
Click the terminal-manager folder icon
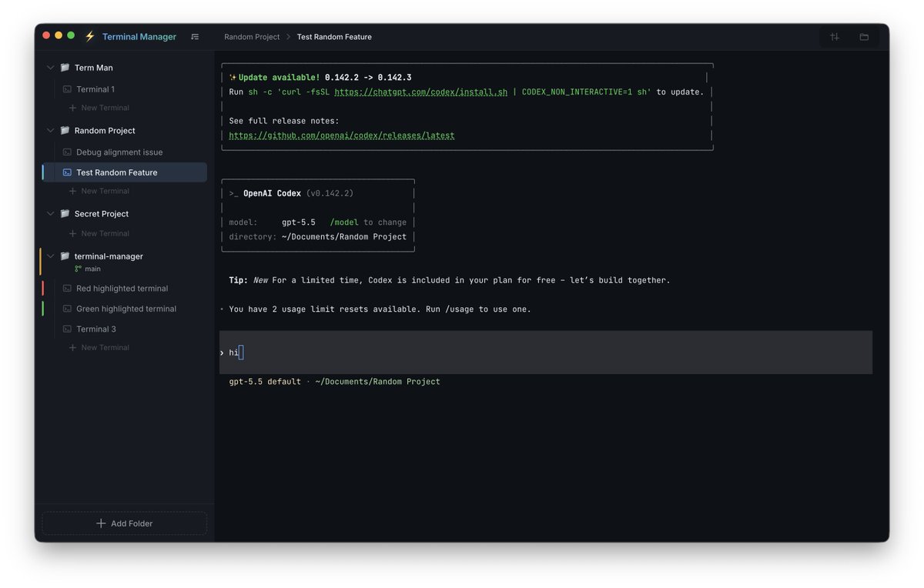(x=65, y=256)
